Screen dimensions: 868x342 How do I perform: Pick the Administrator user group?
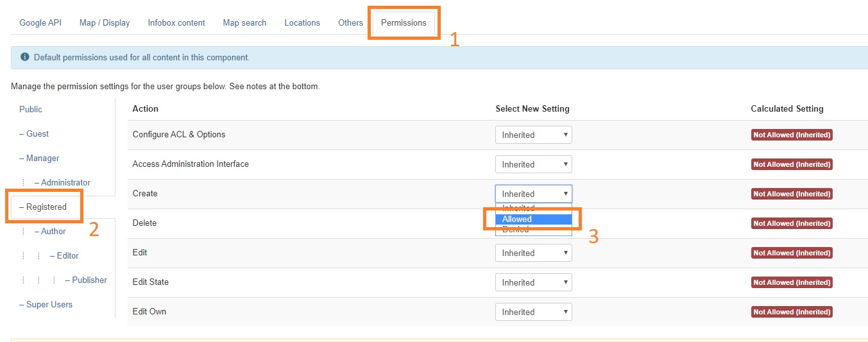[62, 182]
